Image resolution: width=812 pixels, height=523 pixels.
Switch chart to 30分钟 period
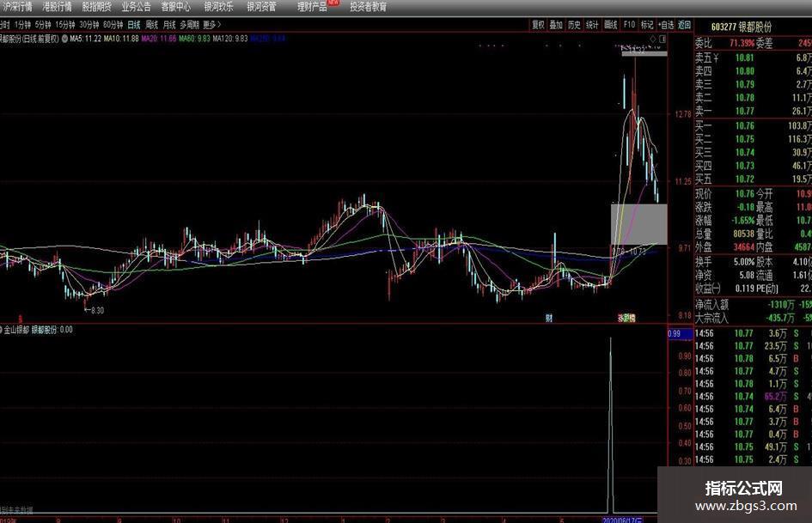89,24
